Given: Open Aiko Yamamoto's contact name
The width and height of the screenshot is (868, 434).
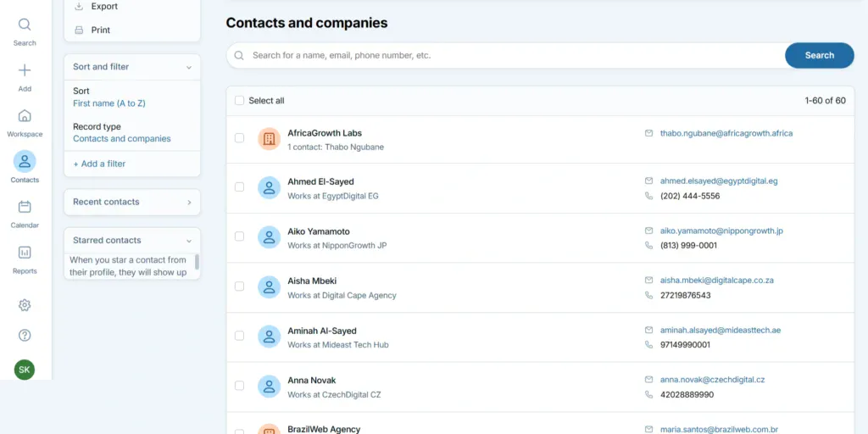Looking at the screenshot, I should 319,231.
